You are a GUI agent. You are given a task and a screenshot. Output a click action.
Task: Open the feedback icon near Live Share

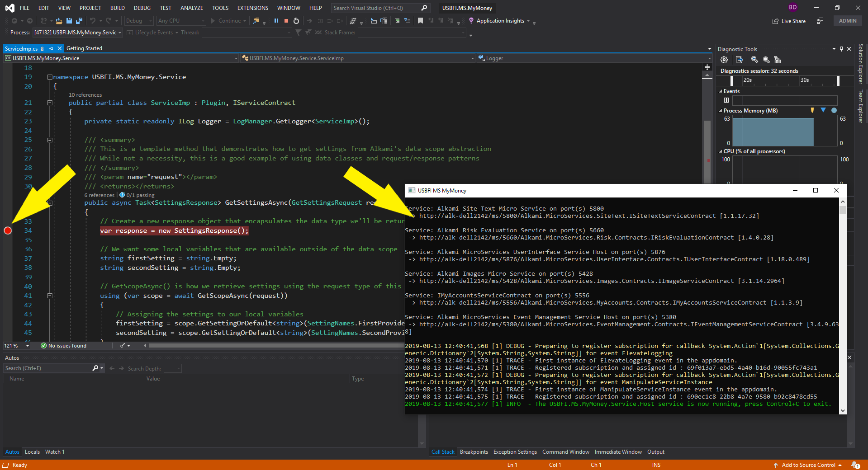(x=820, y=21)
